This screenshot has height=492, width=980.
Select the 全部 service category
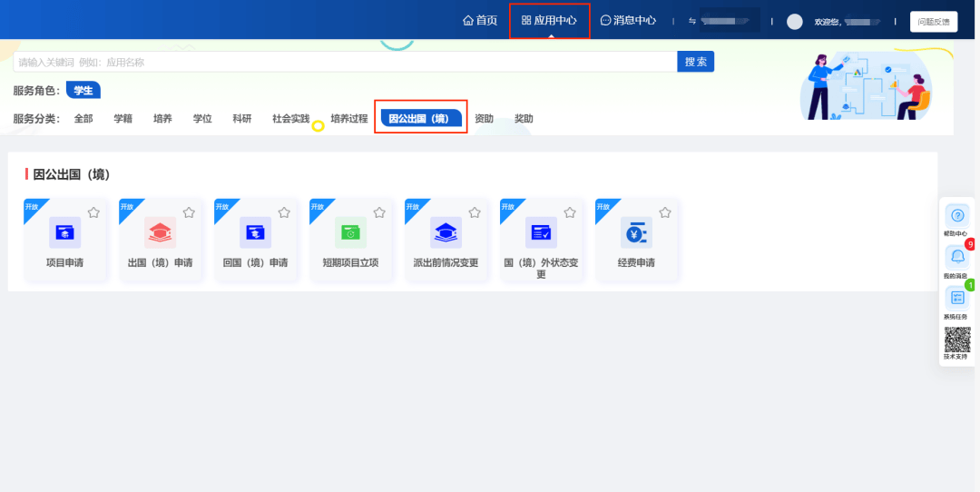[x=83, y=119]
